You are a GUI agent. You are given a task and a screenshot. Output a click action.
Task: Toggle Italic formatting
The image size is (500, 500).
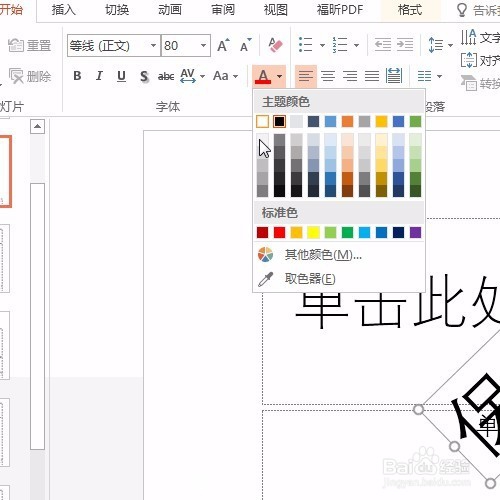coord(99,76)
